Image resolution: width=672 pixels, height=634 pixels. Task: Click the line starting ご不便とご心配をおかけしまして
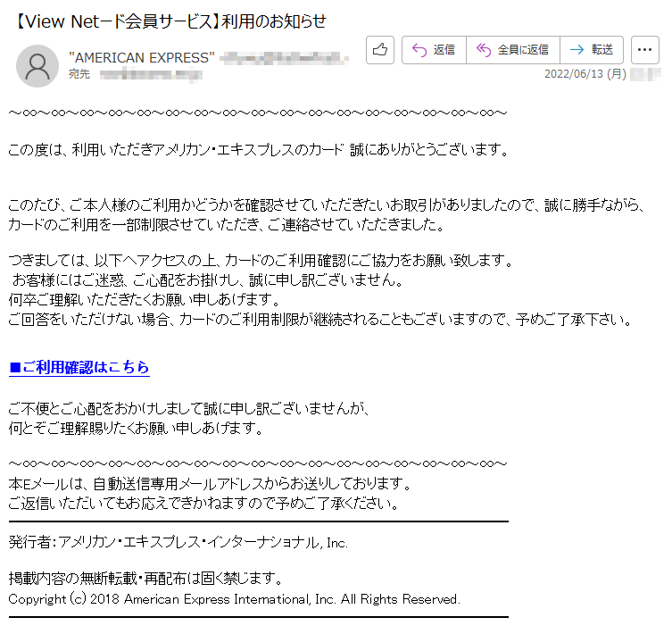click(189, 409)
